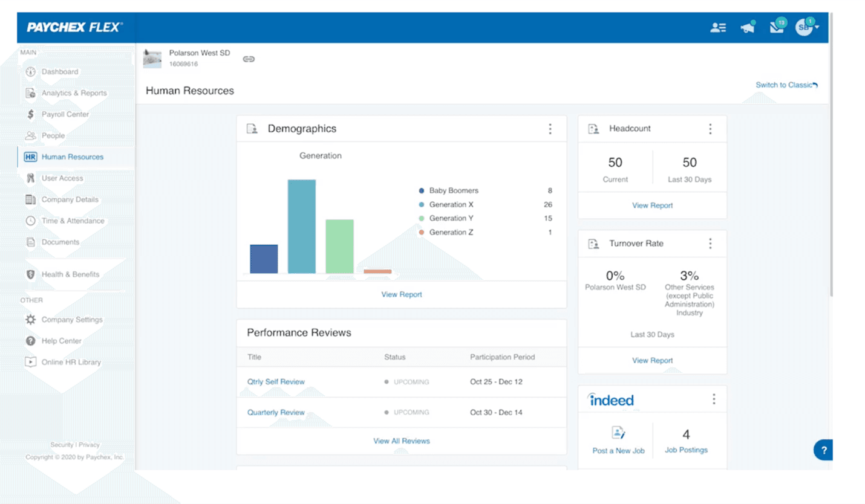
Task: Click the Analytics & Reports icon
Action: click(x=31, y=93)
